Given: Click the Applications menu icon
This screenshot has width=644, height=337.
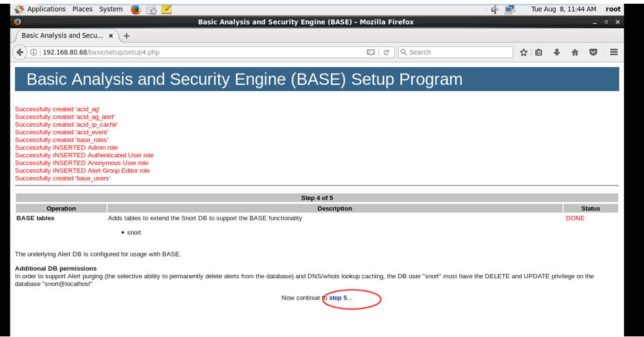Looking at the screenshot, I should [x=19, y=9].
